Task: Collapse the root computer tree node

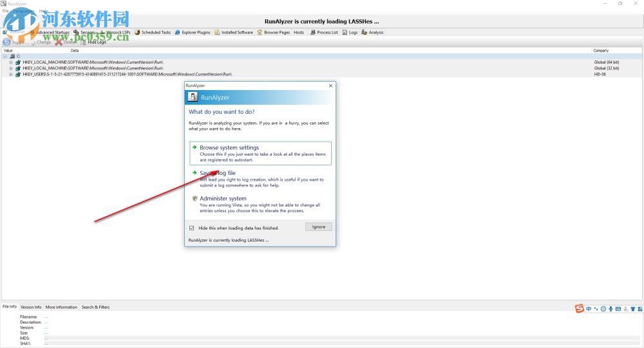Action: [5, 56]
